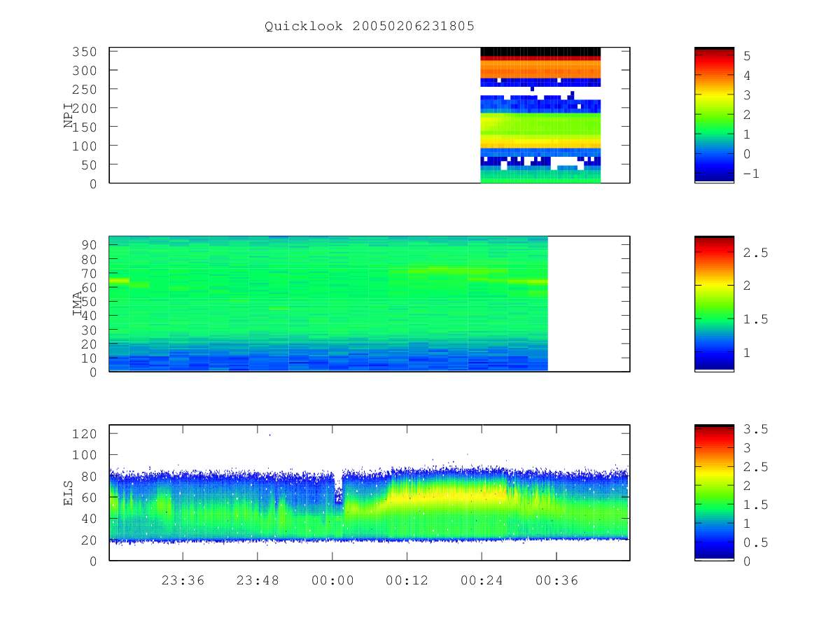Click the NPI axis label

pos(69,115)
